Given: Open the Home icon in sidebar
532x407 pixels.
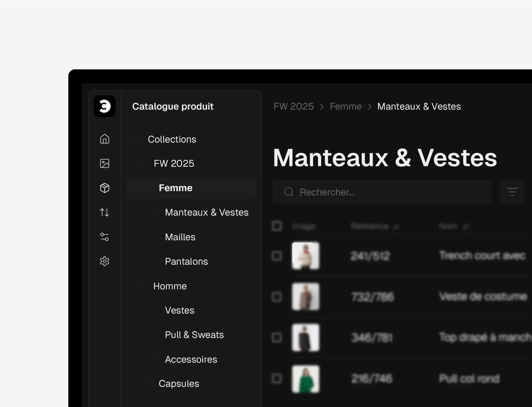Looking at the screenshot, I should [105, 139].
